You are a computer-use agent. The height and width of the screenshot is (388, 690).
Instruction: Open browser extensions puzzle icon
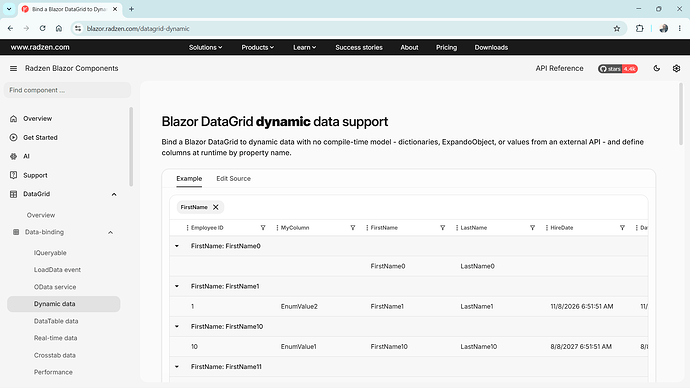(x=639, y=29)
